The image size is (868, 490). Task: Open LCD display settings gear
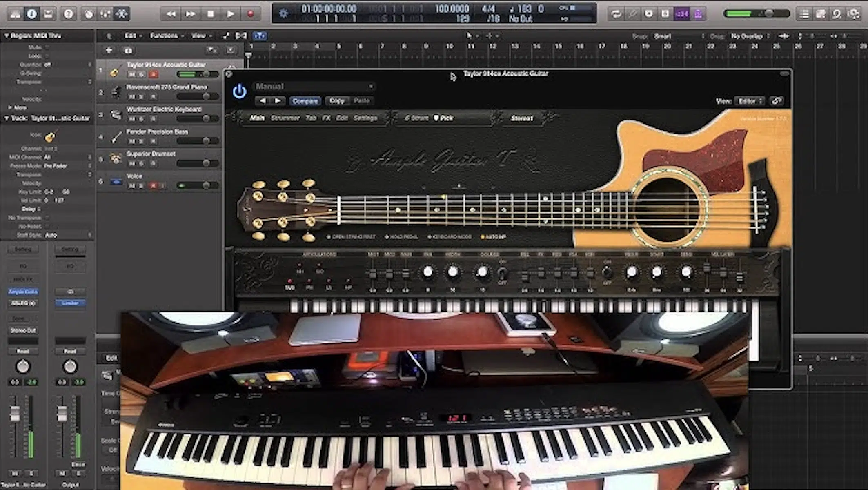click(x=283, y=13)
